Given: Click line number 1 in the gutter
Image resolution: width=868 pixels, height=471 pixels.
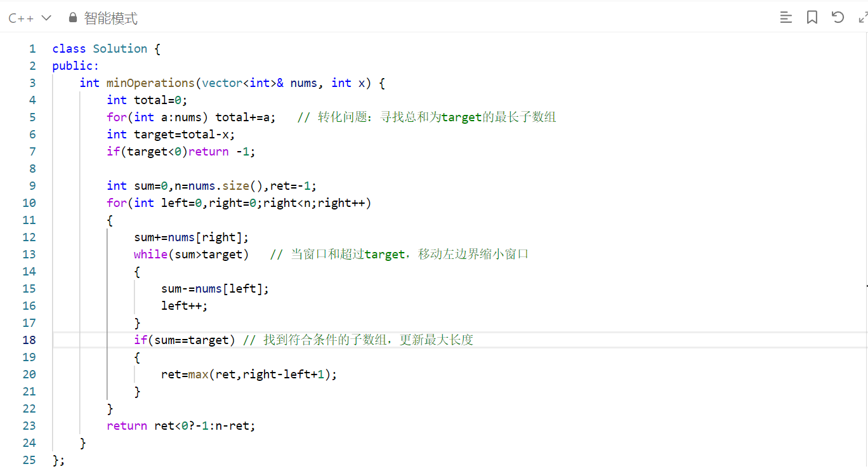Looking at the screenshot, I should (x=32, y=49).
